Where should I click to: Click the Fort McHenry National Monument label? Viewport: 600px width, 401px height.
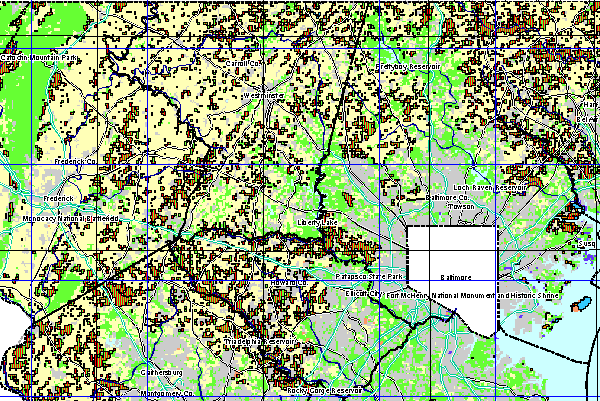473,296
